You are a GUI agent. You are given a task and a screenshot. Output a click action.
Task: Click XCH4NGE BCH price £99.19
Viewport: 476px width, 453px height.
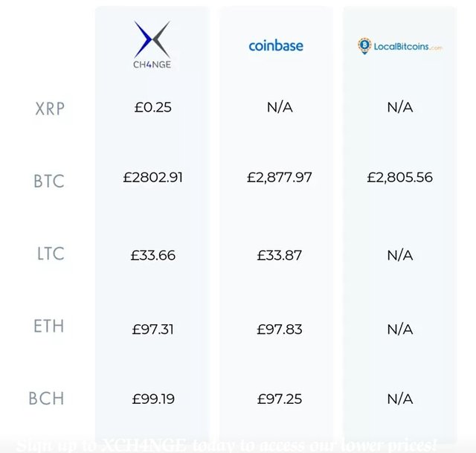pos(153,399)
